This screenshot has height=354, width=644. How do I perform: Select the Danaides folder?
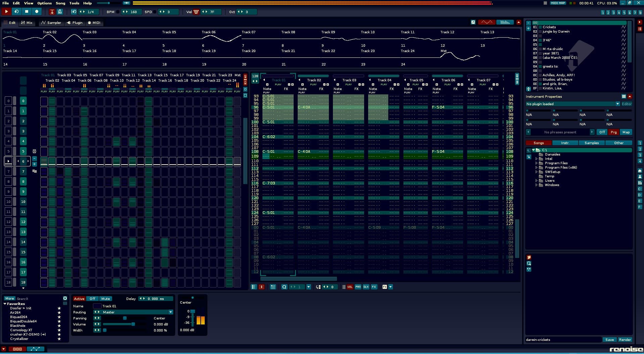(x=552, y=154)
